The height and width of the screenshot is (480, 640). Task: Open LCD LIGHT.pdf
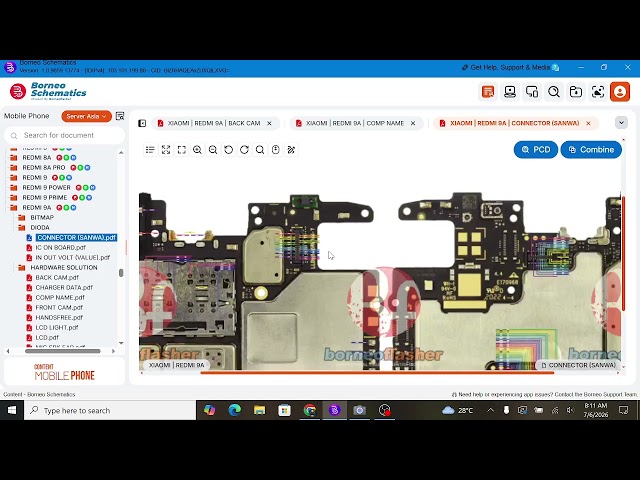[57, 327]
